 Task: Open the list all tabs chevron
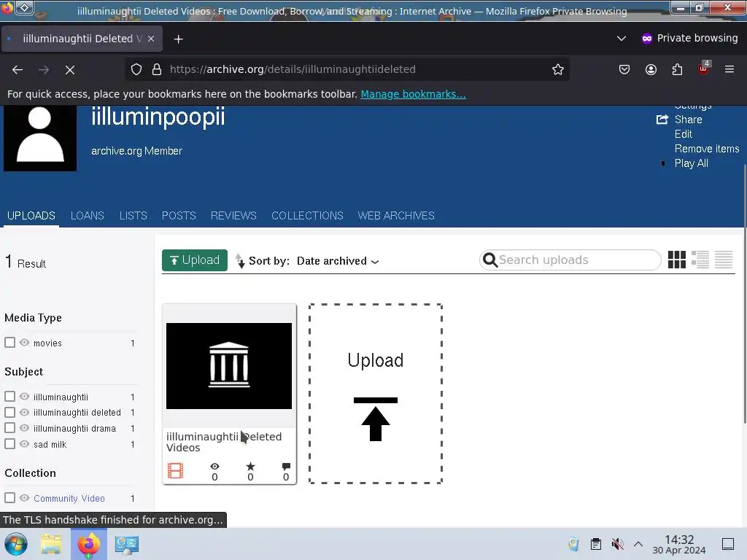(x=622, y=38)
